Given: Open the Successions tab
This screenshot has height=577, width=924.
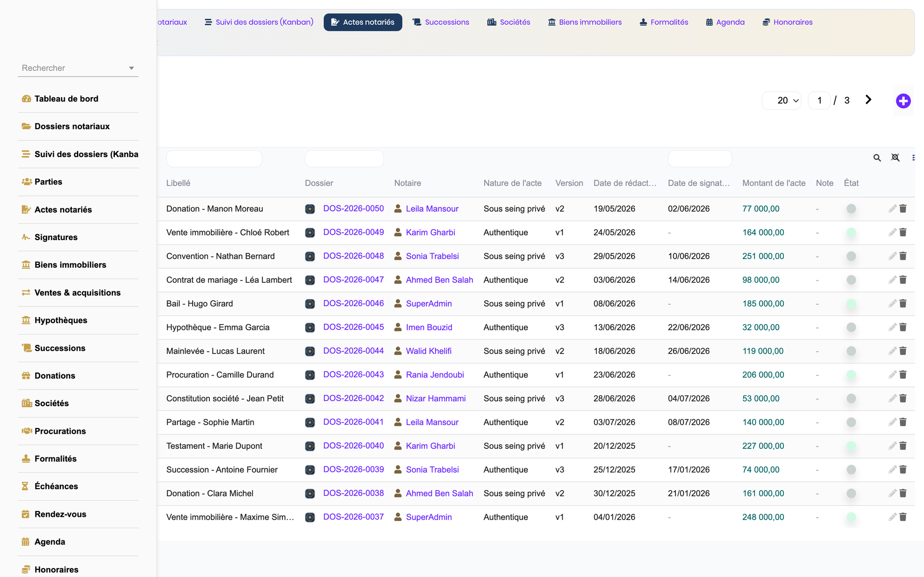Looking at the screenshot, I should pos(441,22).
